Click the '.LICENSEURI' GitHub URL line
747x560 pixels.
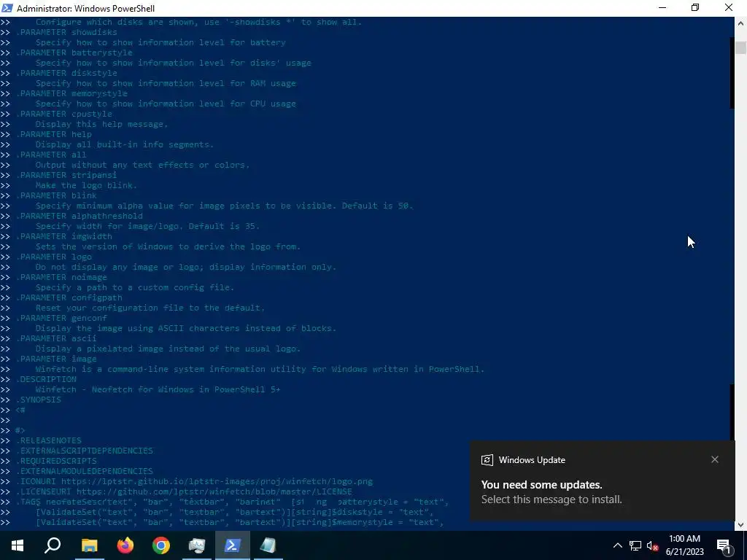coord(184,492)
